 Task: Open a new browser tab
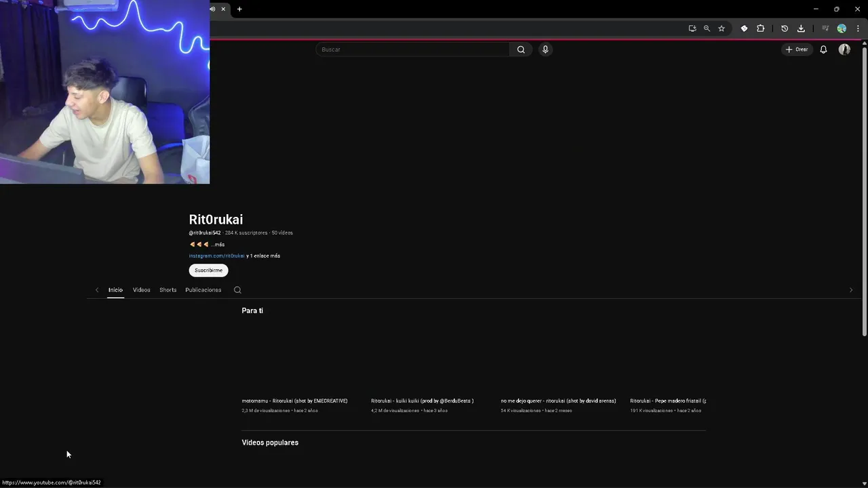pos(239,9)
